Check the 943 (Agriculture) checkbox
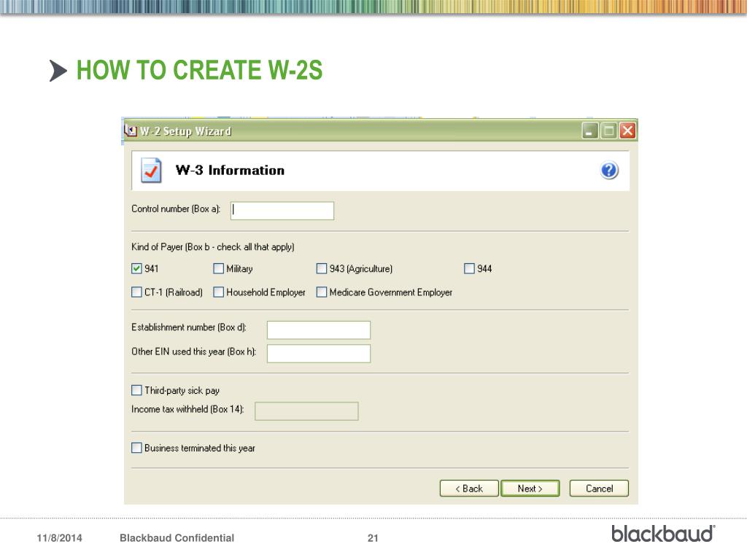 322,268
